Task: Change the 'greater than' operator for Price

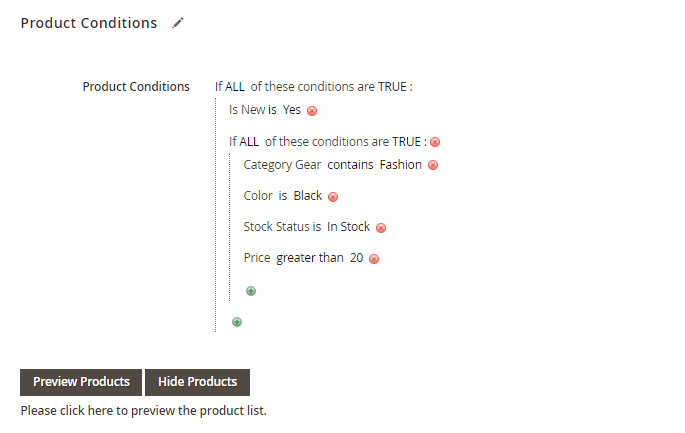Action: click(x=310, y=258)
